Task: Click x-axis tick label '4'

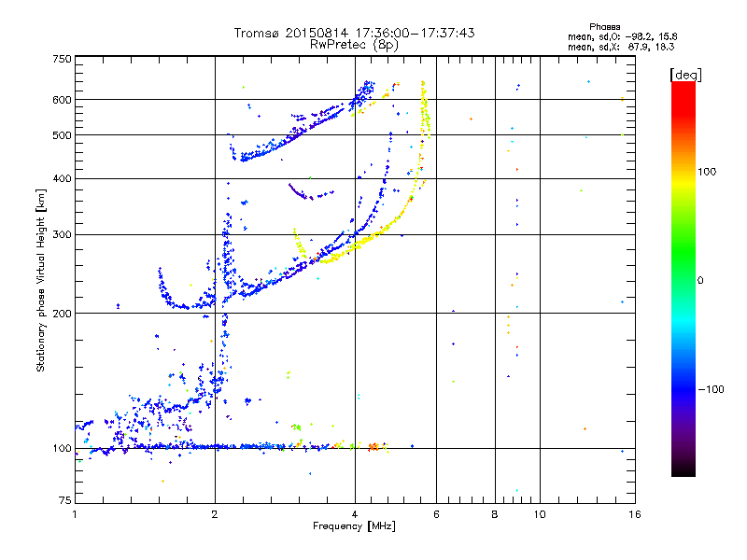Action: pyautogui.click(x=355, y=514)
